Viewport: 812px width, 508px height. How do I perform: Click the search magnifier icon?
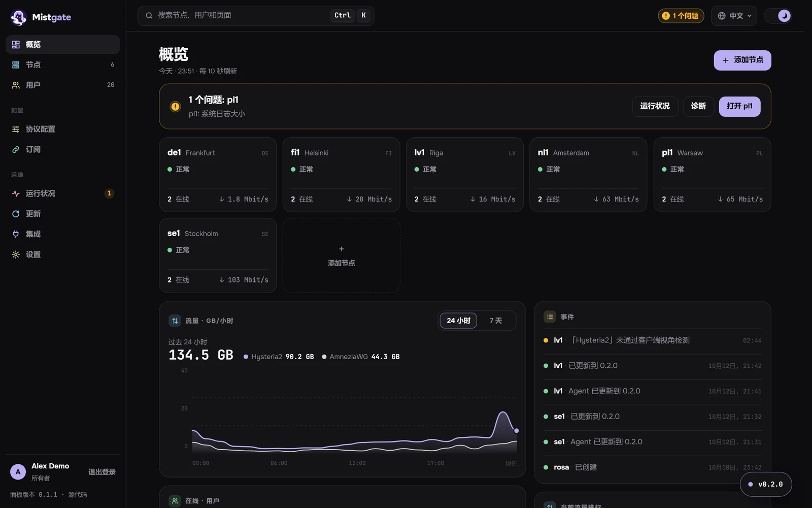149,16
